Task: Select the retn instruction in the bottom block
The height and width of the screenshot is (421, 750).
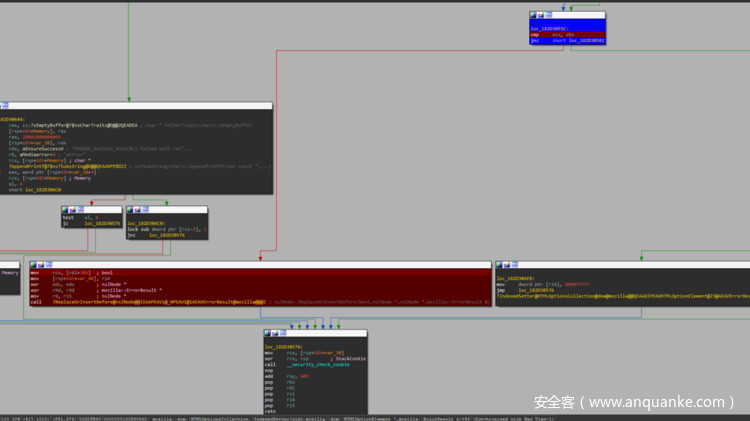Action: 270,411
